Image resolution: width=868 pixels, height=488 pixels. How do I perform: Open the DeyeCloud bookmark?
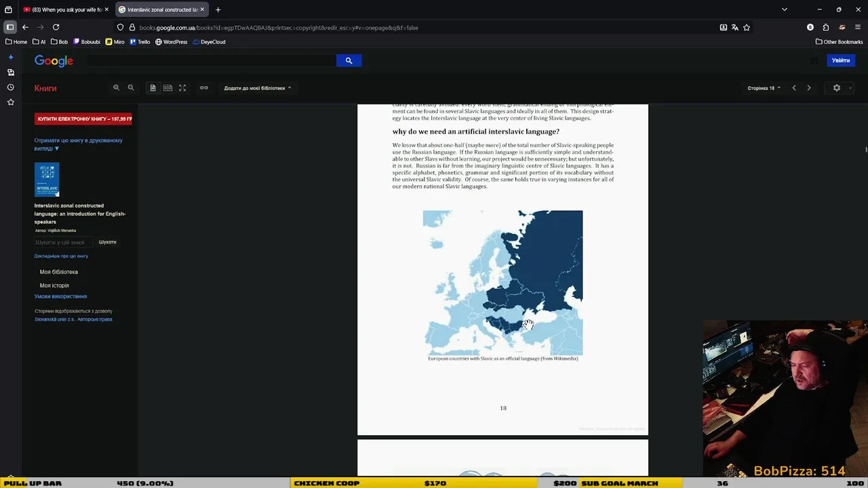tap(209, 42)
